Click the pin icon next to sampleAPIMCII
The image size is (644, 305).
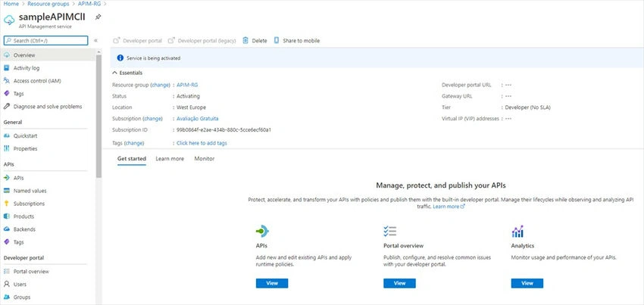coord(98,17)
